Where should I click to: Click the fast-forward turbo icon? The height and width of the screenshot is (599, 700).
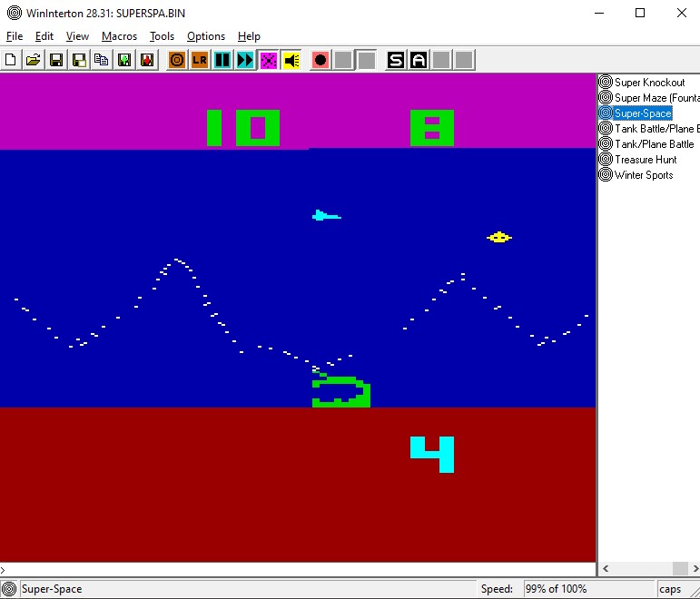coord(245,60)
